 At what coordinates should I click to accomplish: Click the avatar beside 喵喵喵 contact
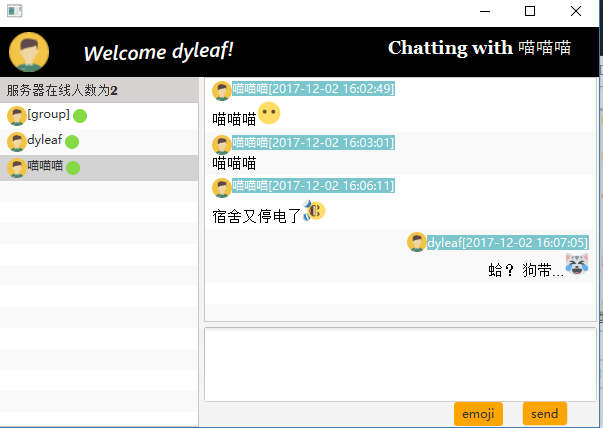[x=17, y=168]
